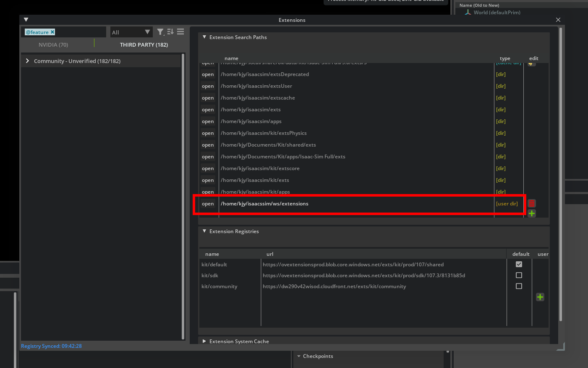The width and height of the screenshot is (588, 368).
Task: Collapse the Extension Search Paths section
Action: click(x=204, y=37)
